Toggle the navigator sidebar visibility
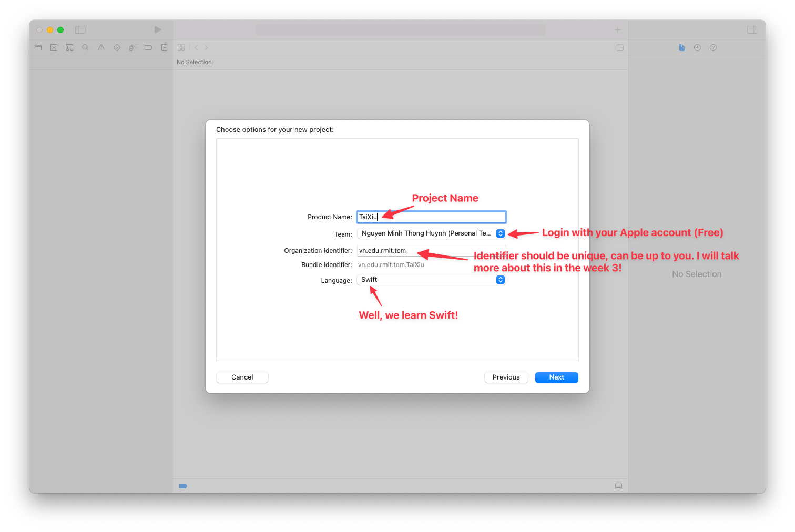This screenshot has height=532, width=795. (x=80, y=30)
